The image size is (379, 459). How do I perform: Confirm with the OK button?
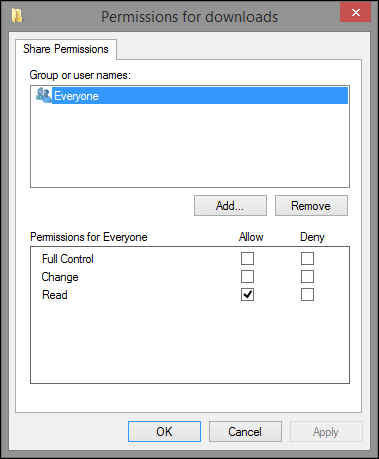164,432
